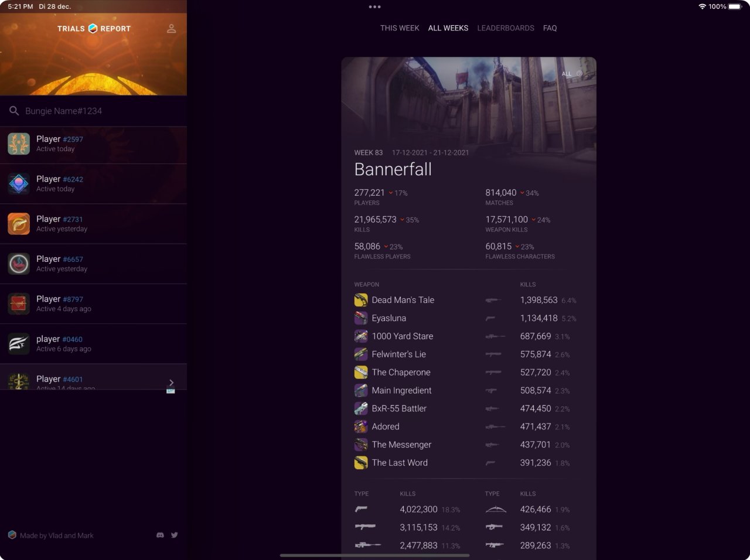
Task: Open the account profile icon
Action: [171, 28]
